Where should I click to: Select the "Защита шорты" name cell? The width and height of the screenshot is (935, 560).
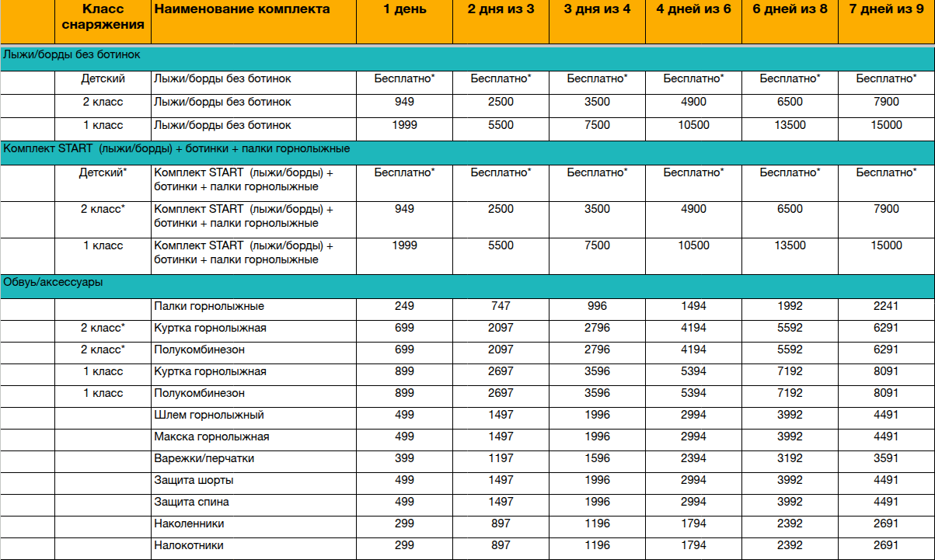coord(194,481)
